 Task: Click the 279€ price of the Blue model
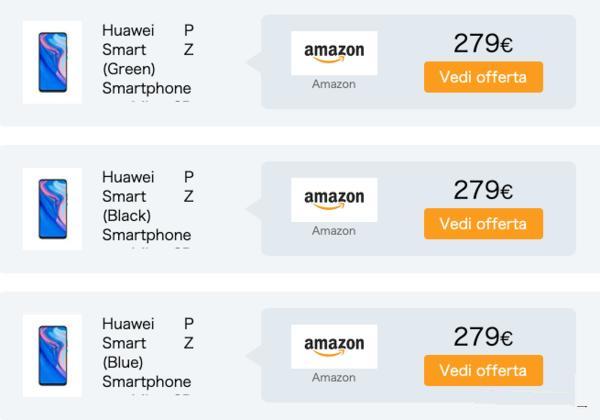click(x=483, y=337)
